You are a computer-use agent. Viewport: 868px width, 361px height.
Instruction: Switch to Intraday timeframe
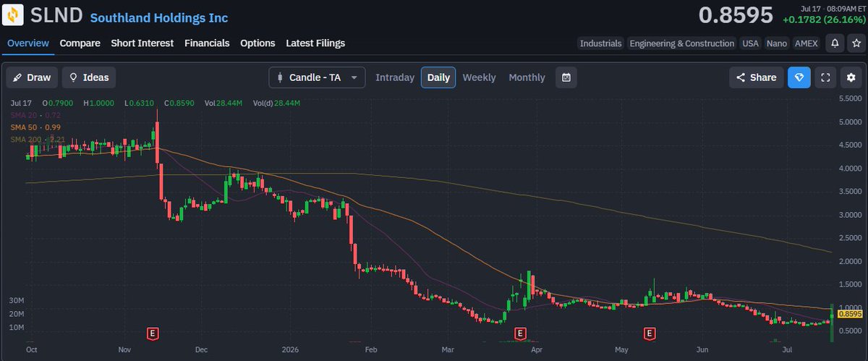395,77
